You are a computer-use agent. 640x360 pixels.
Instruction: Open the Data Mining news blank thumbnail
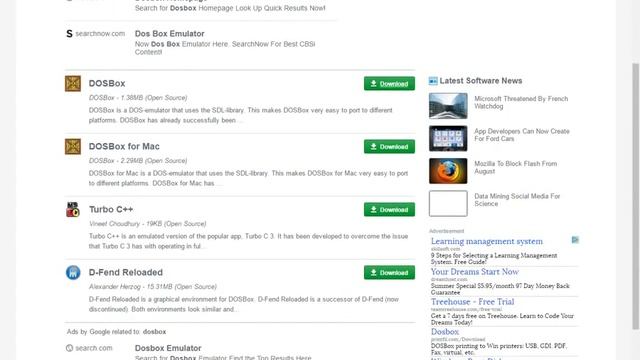coord(448,203)
